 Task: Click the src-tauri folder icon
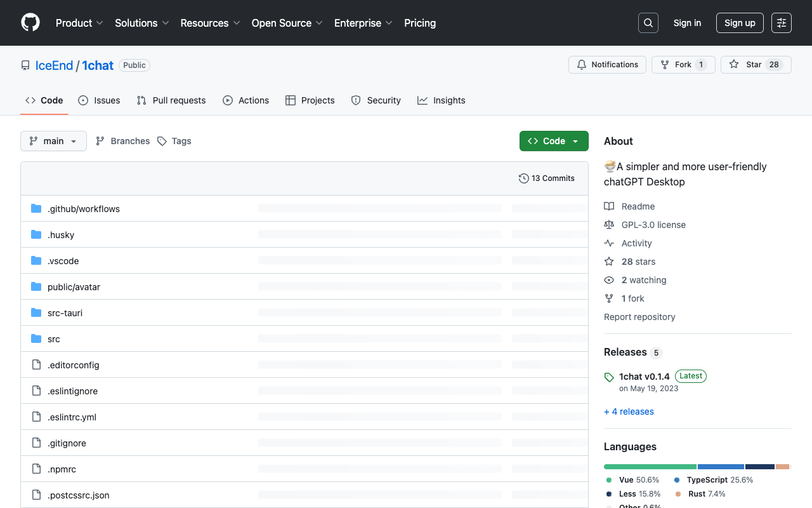tap(36, 313)
